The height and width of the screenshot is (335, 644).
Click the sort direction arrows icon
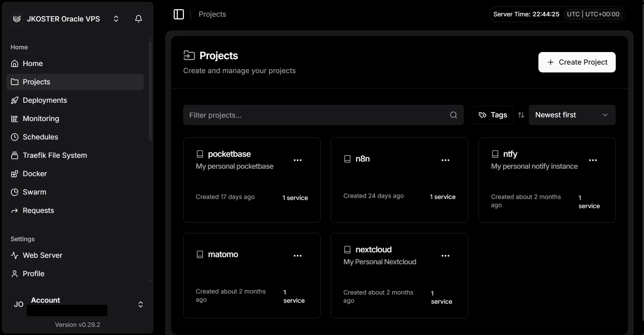click(x=521, y=115)
